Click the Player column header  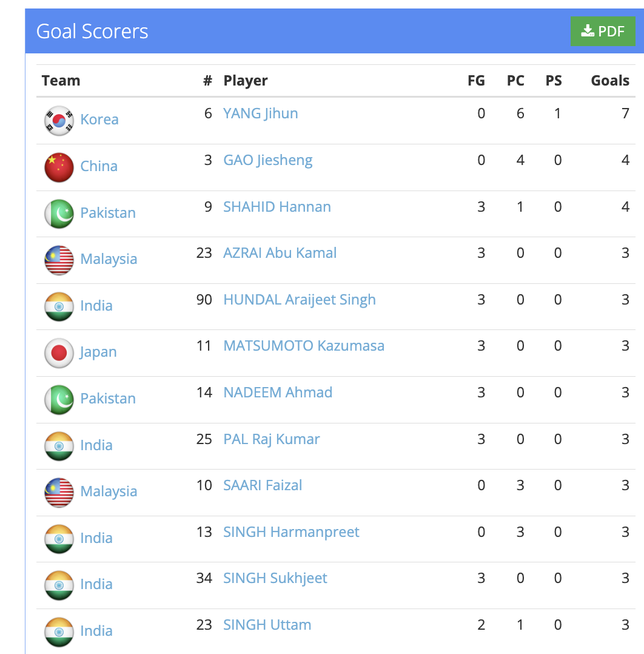245,81
